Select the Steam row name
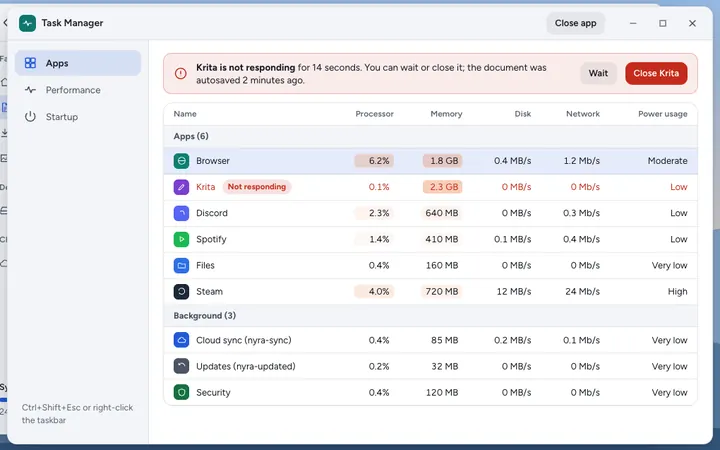 tap(209, 292)
